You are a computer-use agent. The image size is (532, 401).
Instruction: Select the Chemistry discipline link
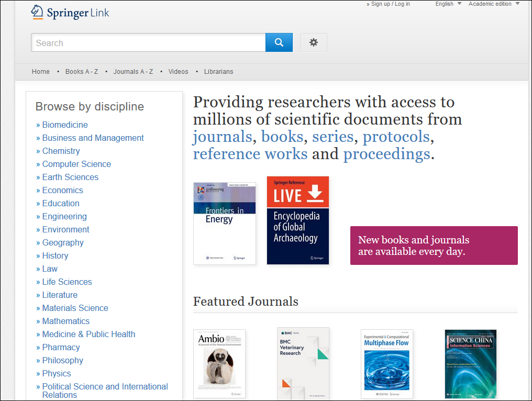pos(61,151)
